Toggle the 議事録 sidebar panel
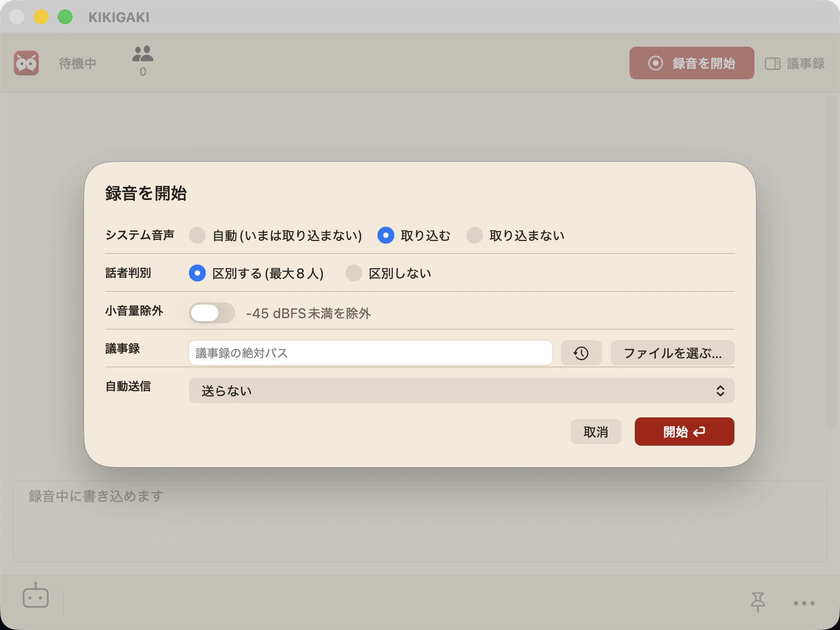 coord(795,64)
